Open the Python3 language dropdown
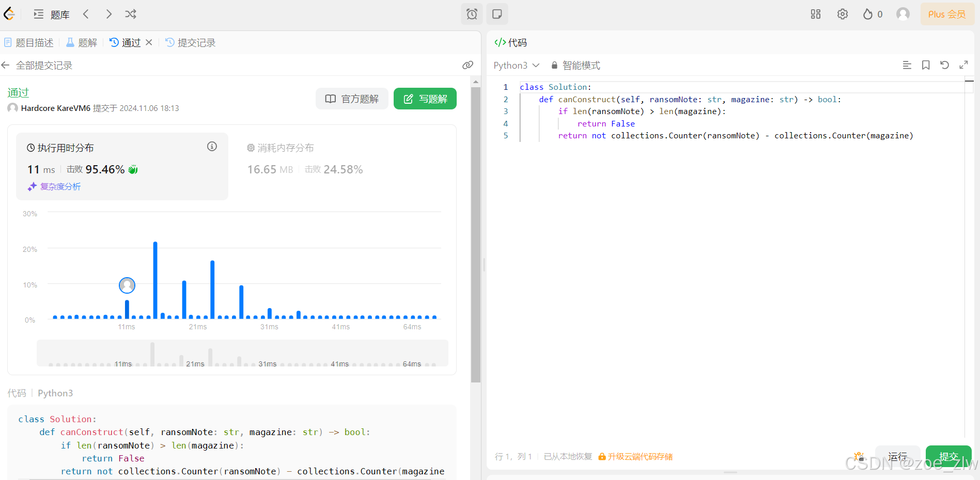This screenshot has height=480, width=980. tap(516, 65)
